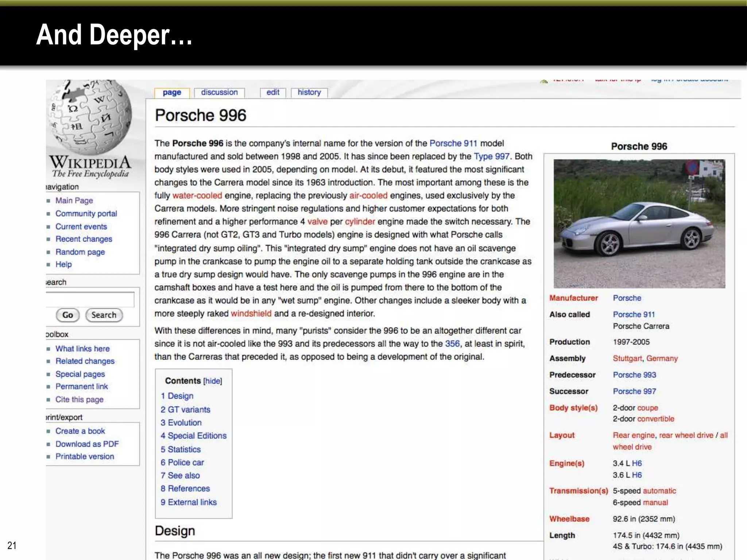Open the Help link in sidebar

[x=63, y=264]
